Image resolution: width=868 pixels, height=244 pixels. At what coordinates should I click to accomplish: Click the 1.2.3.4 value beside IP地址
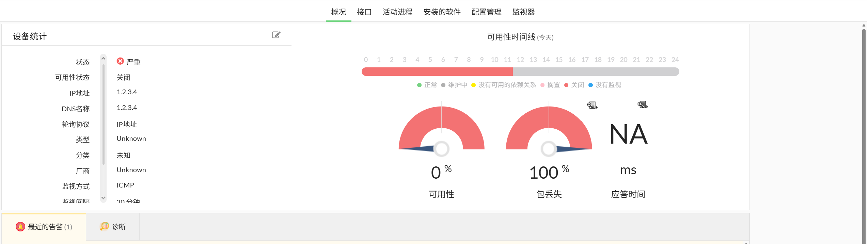point(127,92)
